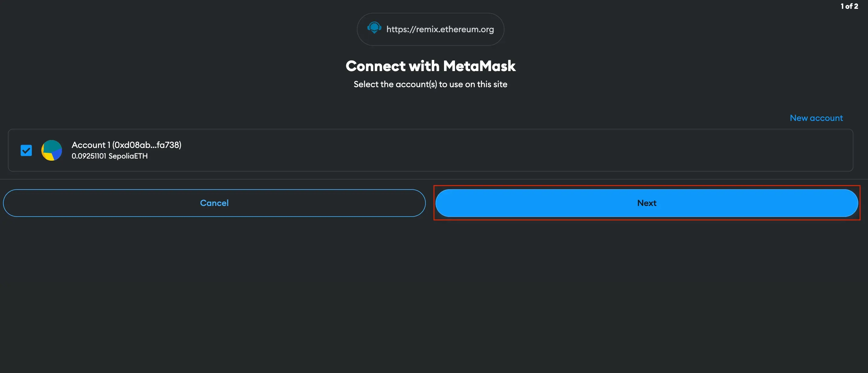Click the 0.09251101 SepoliaETH balance text
Screen dimensions: 868x373
[x=110, y=156]
